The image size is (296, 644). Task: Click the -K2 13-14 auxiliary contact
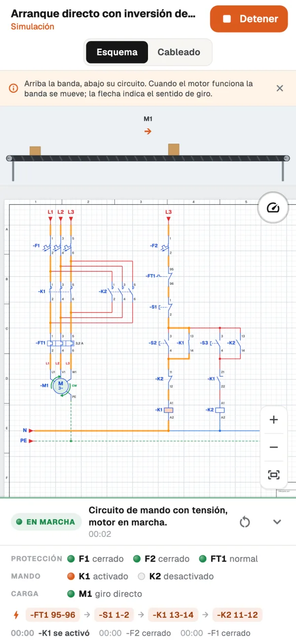coord(237,343)
